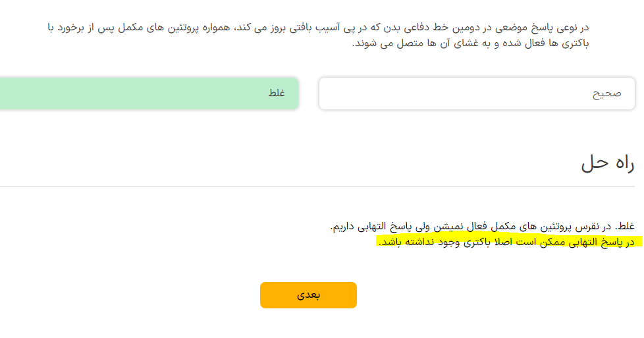Viewport: 644px width, 338px height.
Task: Click the word "غشای" in the question
Action: [439, 43]
